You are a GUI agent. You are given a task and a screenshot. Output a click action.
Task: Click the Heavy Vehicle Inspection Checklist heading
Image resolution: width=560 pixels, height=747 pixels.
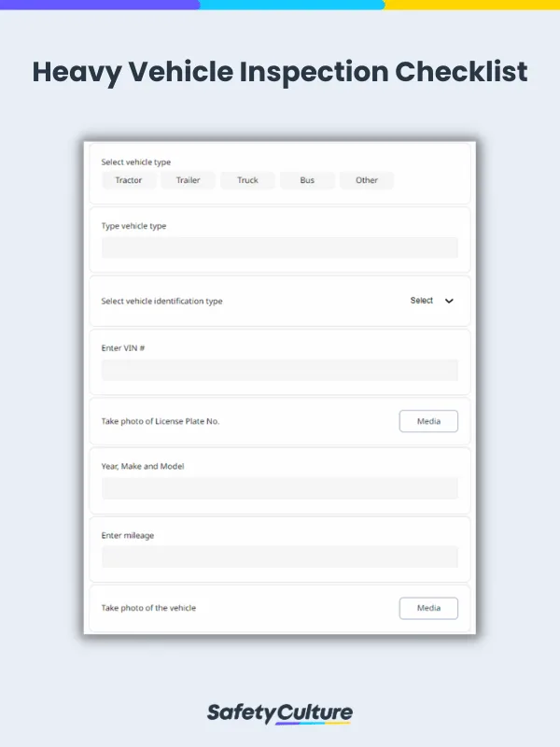click(280, 72)
